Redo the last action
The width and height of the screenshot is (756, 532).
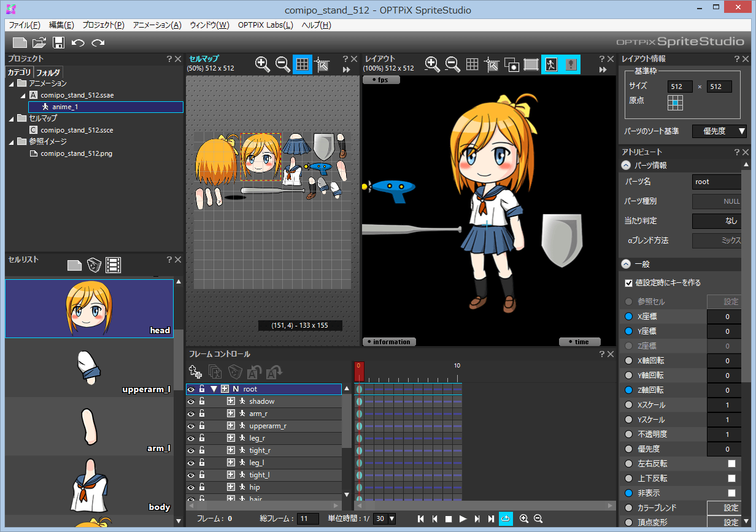point(98,42)
